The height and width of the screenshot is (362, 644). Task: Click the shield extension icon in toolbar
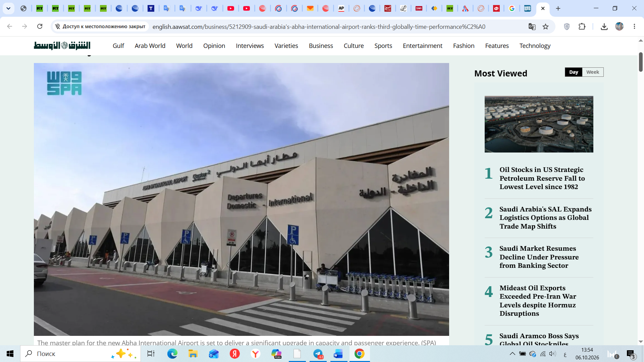(567, 26)
